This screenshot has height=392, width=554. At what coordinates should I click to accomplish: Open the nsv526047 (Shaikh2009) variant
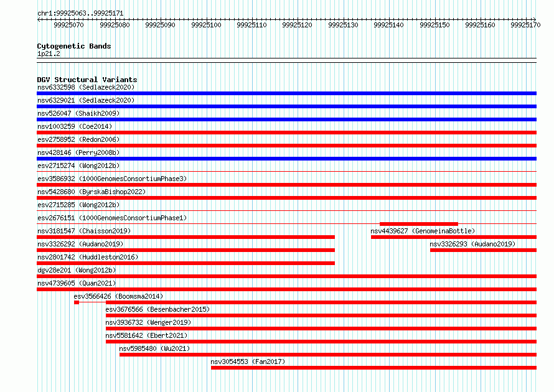point(78,113)
